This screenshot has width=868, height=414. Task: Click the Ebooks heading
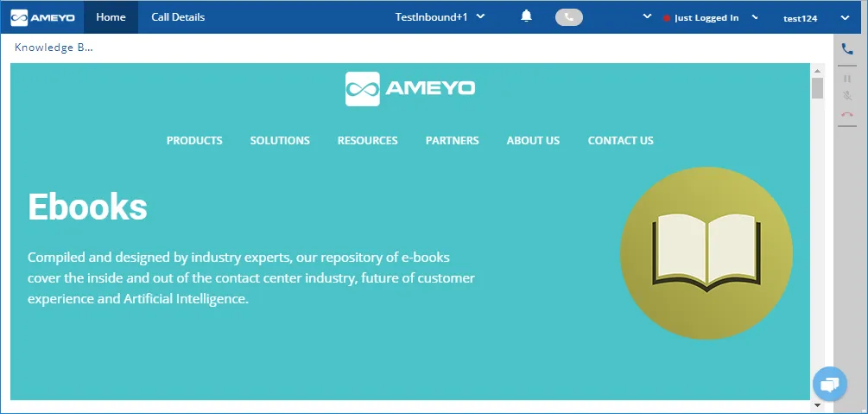coord(87,207)
